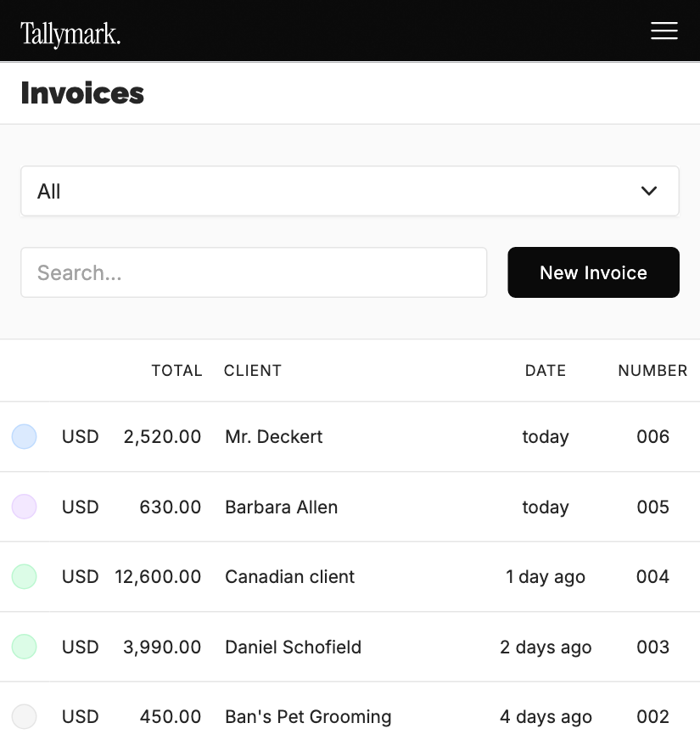Select the 12,600.00 total amount
The width and height of the screenshot is (700, 751).
(x=158, y=577)
